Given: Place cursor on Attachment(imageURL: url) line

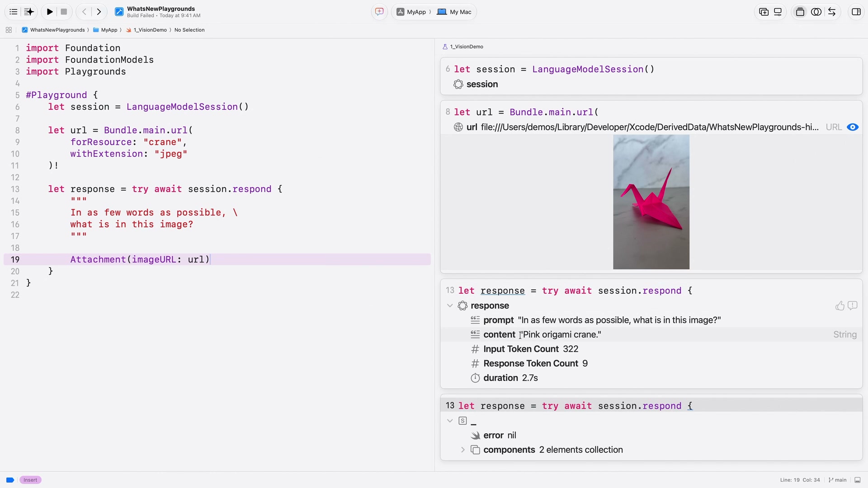Looking at the screenshot, I should coord(140,259).
